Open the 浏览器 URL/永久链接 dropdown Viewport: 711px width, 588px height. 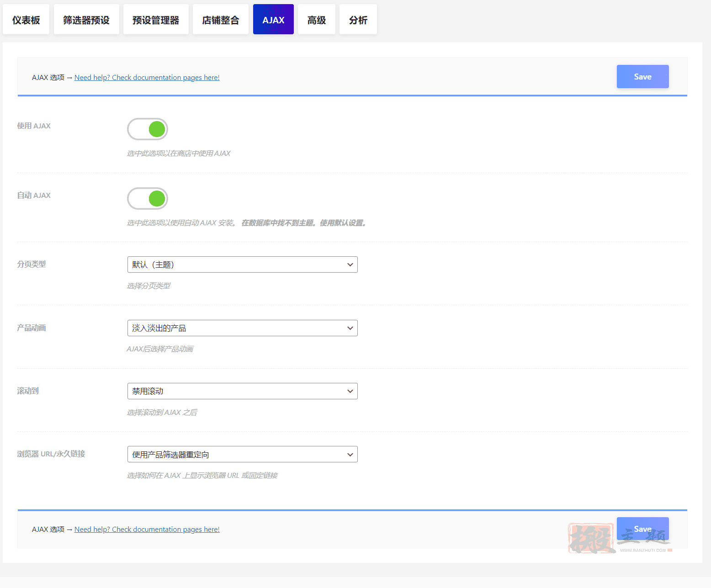pos(242,455)
